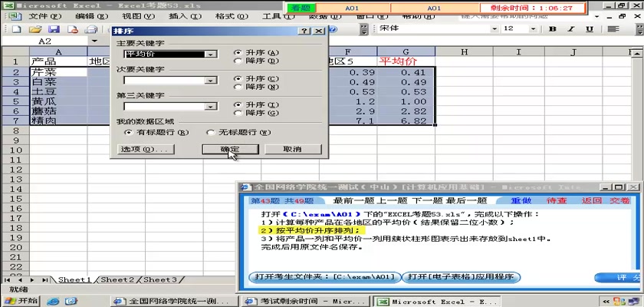Image resolution: width=644 pixels, height=307 pixels.
Task: Click the column H header
Action: (x=464, y=51)
